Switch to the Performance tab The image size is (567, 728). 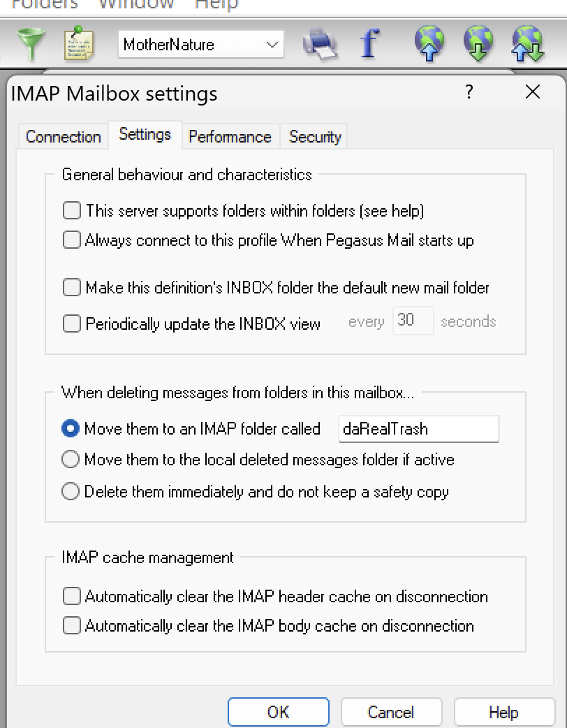coord(230,137)
